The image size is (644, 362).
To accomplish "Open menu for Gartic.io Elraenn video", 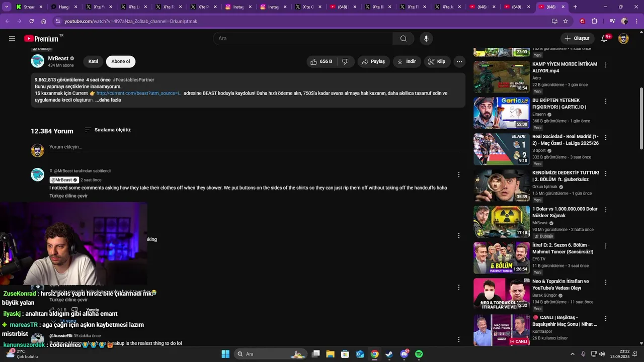I will click(606, 101).
